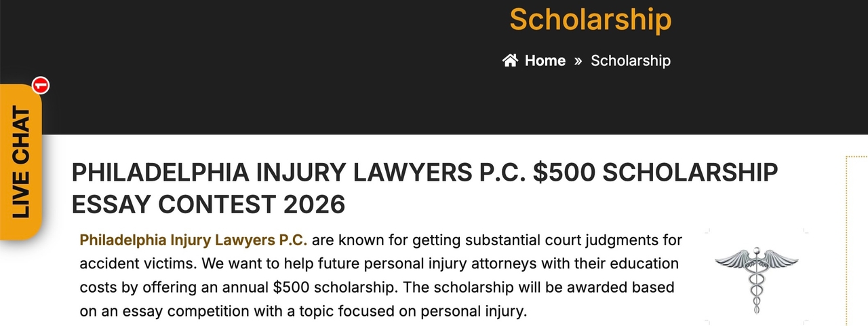Click the Scholarship breadcrumb item

click(630, 60)
